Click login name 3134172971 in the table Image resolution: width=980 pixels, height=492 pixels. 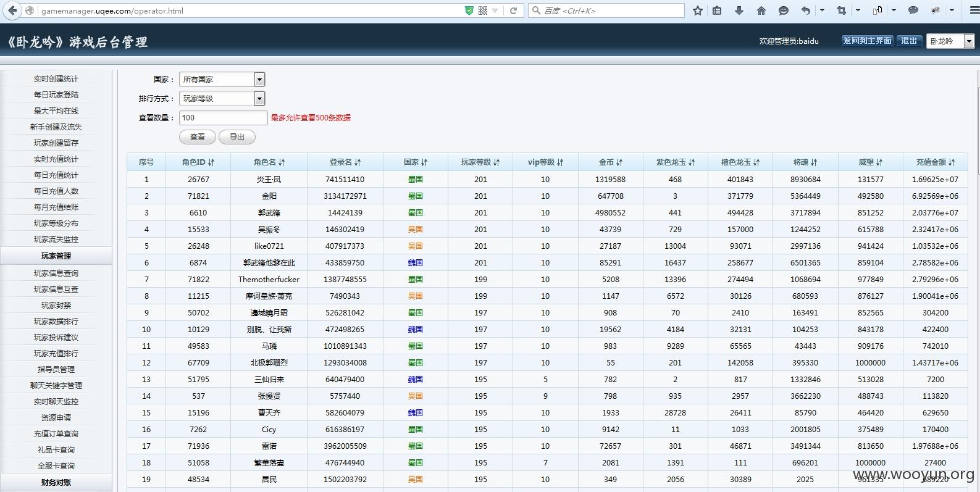point(345,196)
